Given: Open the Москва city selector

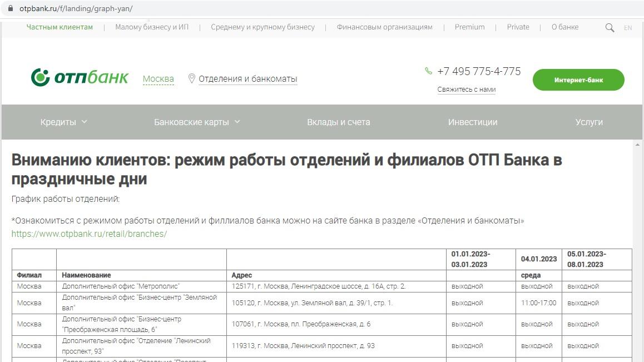Looking at the screenshot, I should click(x=158, y=78).
